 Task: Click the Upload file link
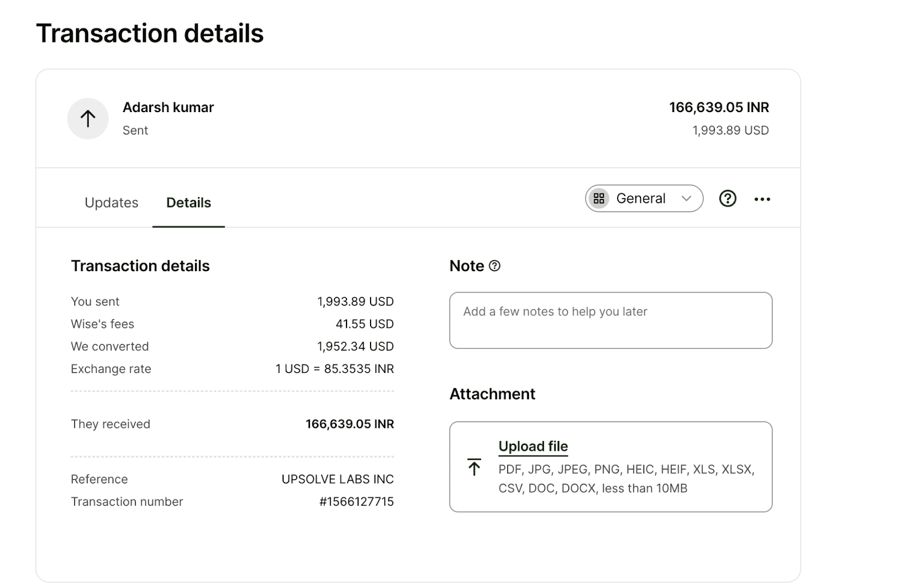pos(533,446)
